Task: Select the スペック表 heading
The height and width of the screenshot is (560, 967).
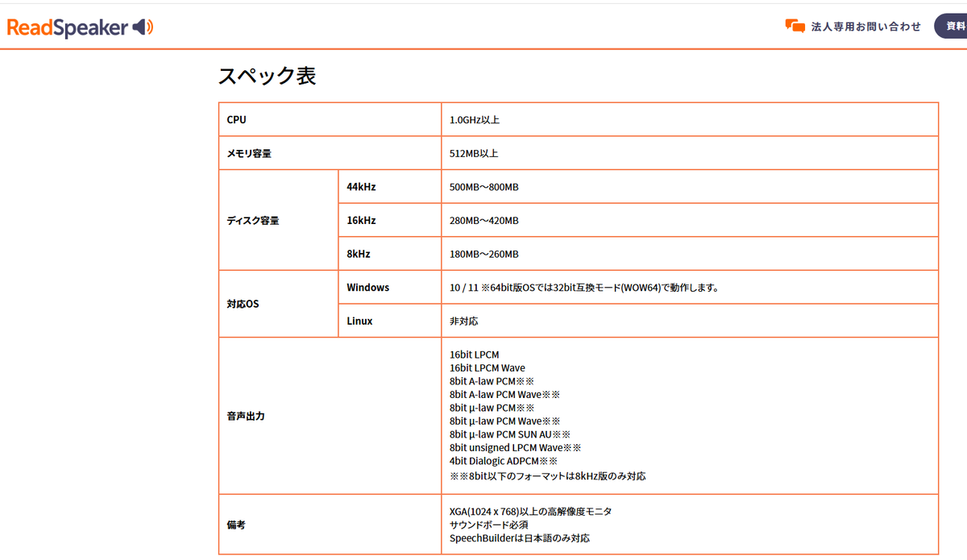Action: pyautogui.click(x=267, y=77)
